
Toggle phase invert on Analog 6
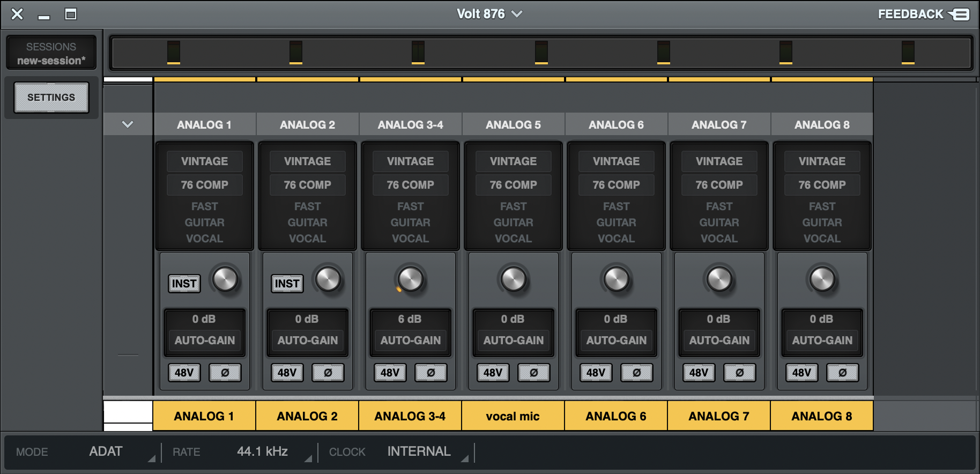click(x=636, y=373)
